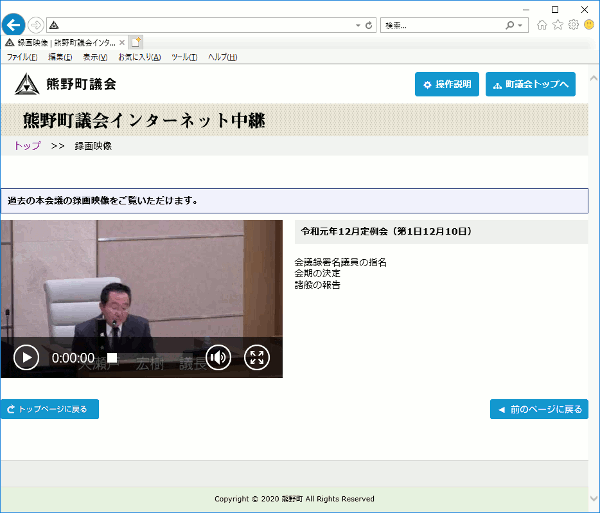600x513 pixels.
Task: Click the 町議会トップへ button
Action: (531, 84)
